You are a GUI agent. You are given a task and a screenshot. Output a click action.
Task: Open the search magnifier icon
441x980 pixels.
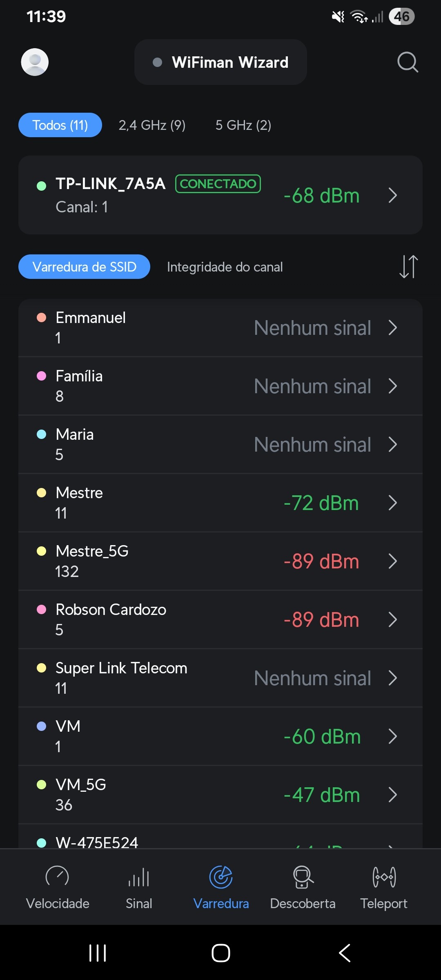(408, 62)
